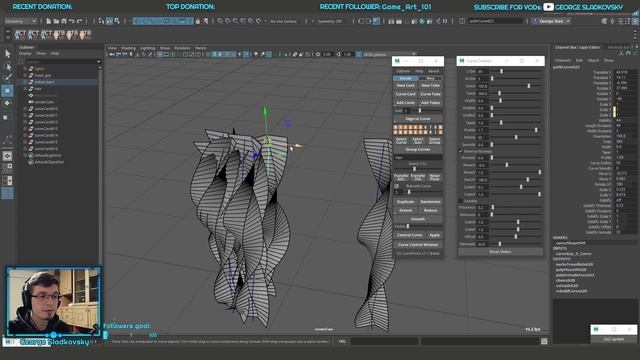
Task: Open the Modeling workspace dropdown
Action: pyautogui.click(x=20, y=21)
